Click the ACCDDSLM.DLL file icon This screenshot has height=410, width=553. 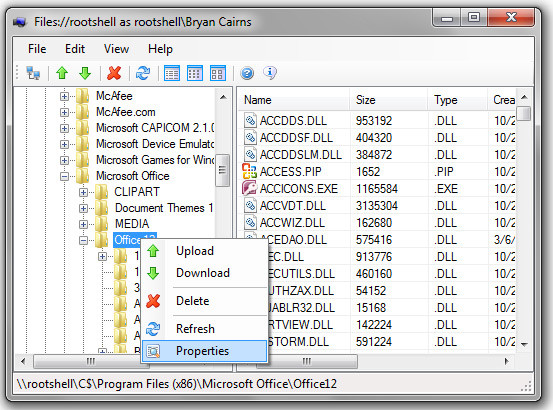250,154
